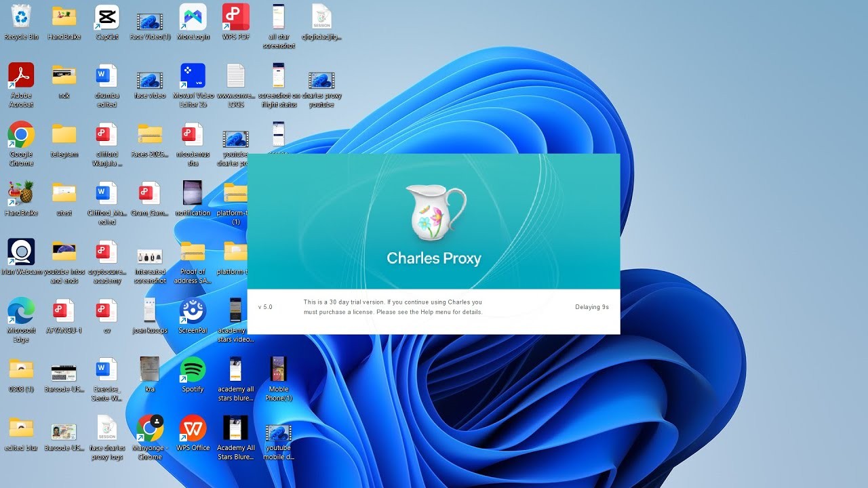Select the HandBrake pineapple app shortcut
The image size is (868, 488).
[21, 199]
